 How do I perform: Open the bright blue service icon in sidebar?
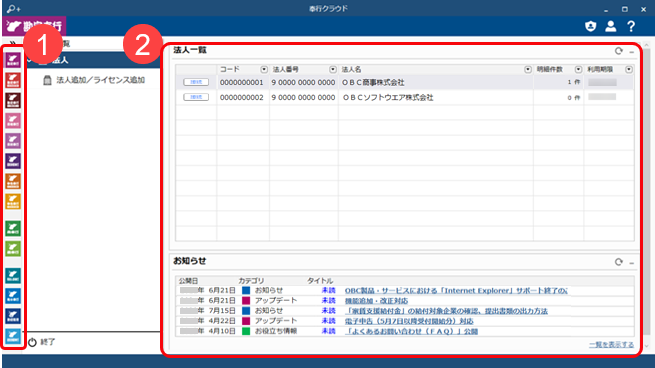pos(13,296)
